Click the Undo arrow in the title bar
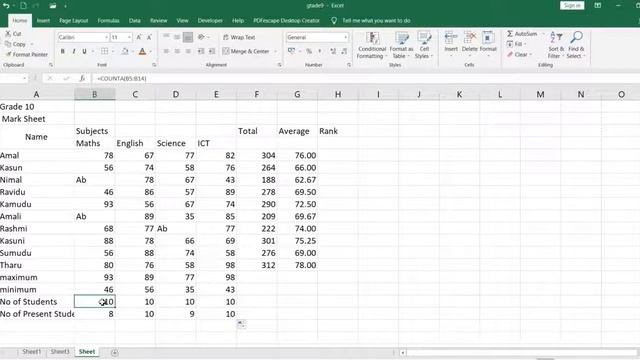The image size is (640, 360). (x=6, y=6)
